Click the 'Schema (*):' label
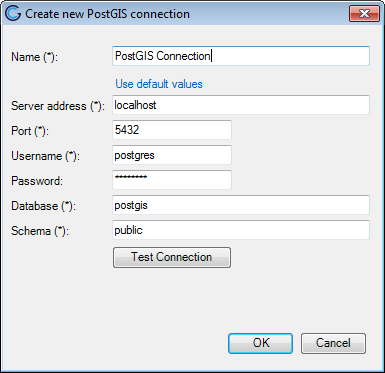This screenshot has height=373, width=385. point(40,231)
